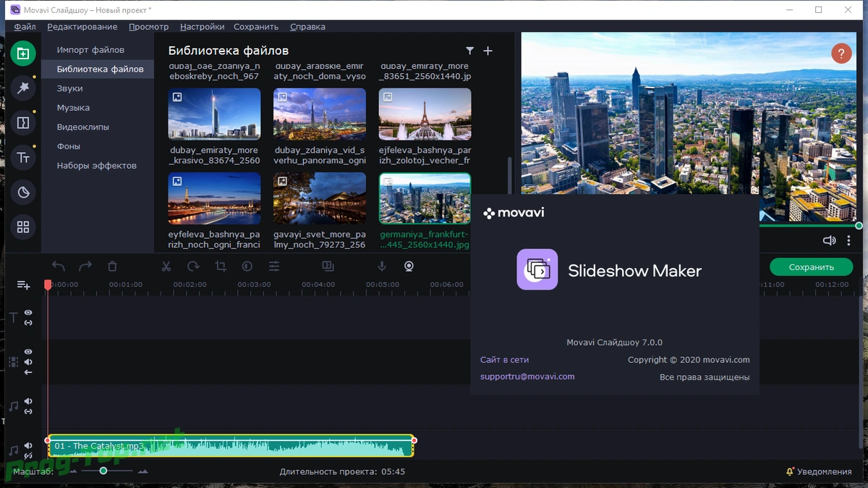This screenshot has height=488, width=868.
Task: Select the Split scissors tool
Action: [166, 266]
